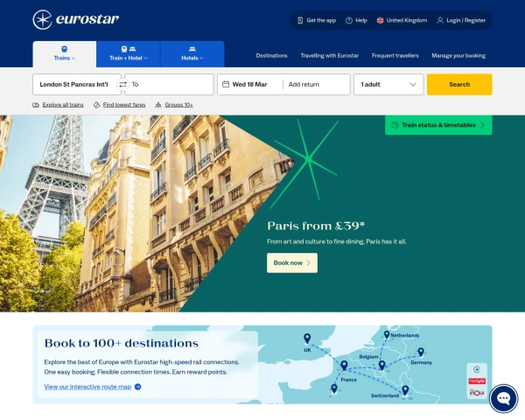This screenshot has height=420, width=525.
Task: Open the Trains tab
Action: (x=64, y=54)
